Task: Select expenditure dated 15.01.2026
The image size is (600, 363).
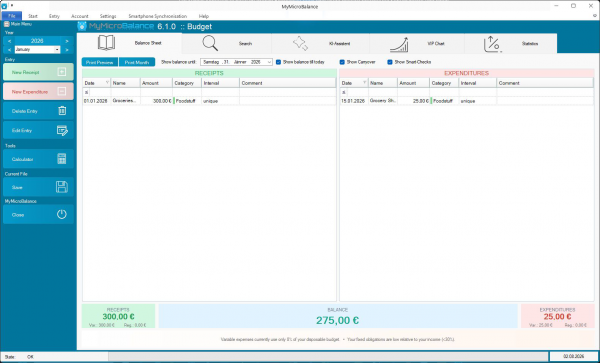Action: click(353, 101)
